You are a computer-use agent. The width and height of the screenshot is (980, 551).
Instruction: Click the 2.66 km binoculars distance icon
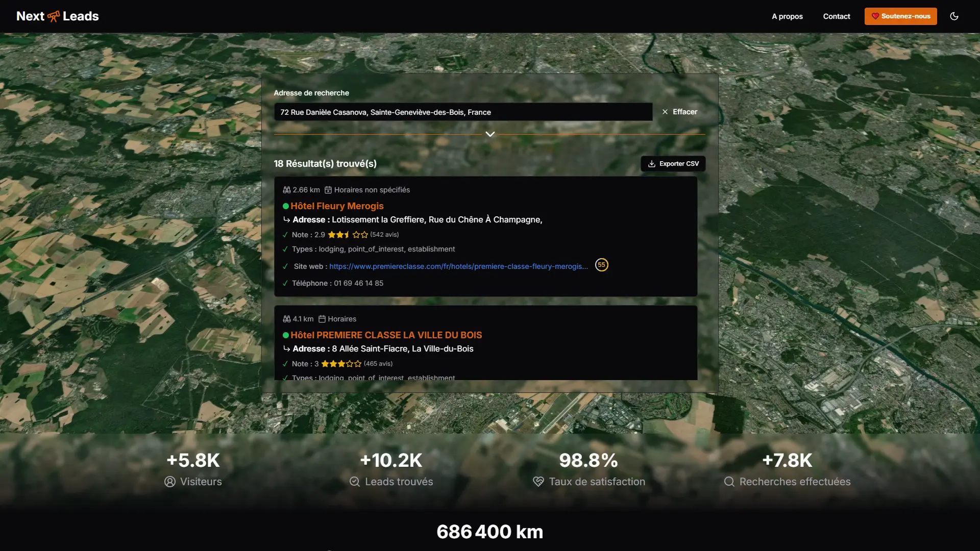(x=287, y=190)
